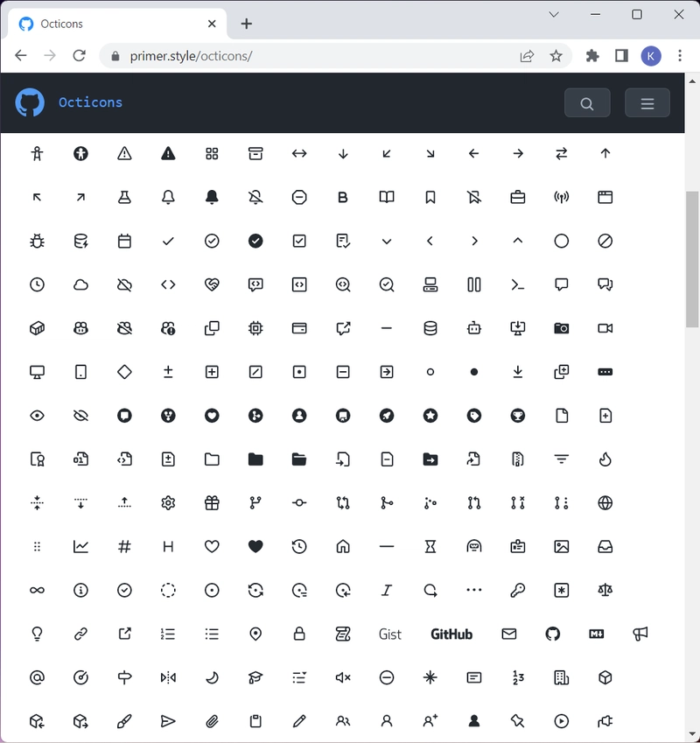Select the GitHub wordmark logo icon
Viewport: 700px width, 743px height.
[x=451, y=634]
